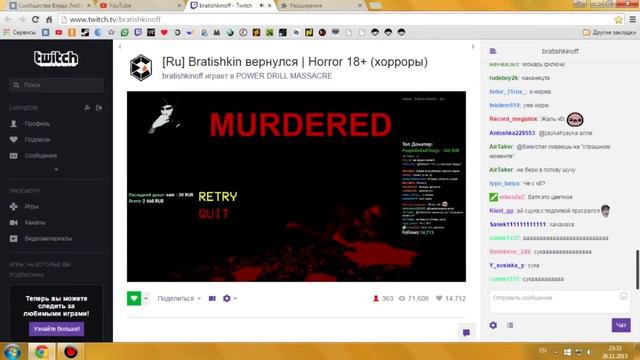Click the Twitch logo in the sidebar
The image size is (640, 360).
click(56, 58)
